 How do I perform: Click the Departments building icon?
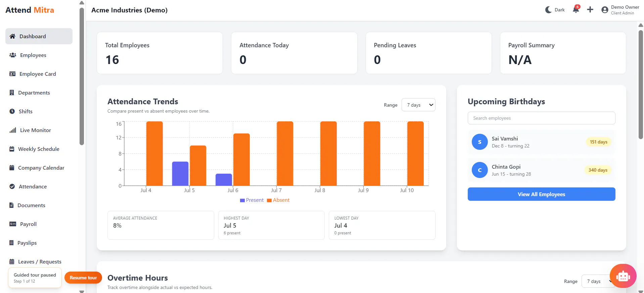tap(12, 93)
